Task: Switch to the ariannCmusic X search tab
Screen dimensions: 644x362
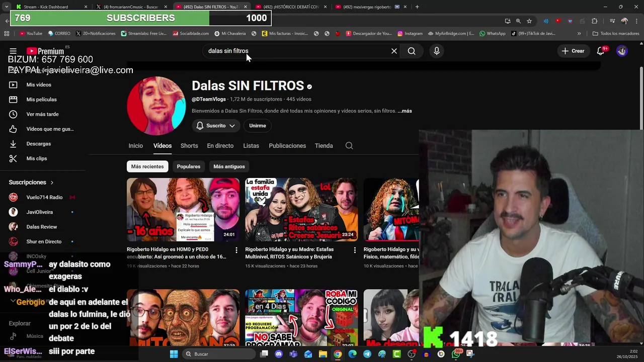Action: (133, 7)
